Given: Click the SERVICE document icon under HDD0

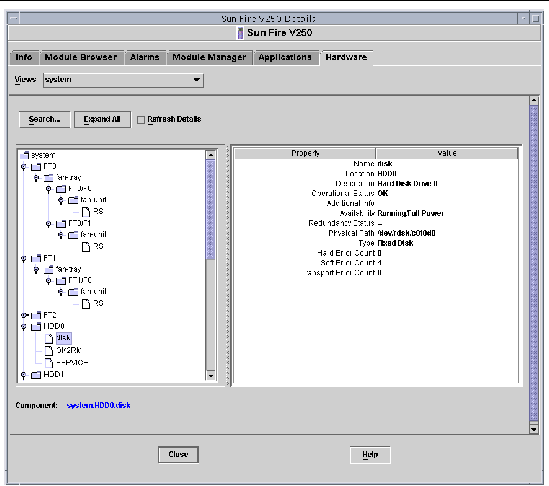Looking at the screenshot, I should pyautogui.click(x=49, y=363).
